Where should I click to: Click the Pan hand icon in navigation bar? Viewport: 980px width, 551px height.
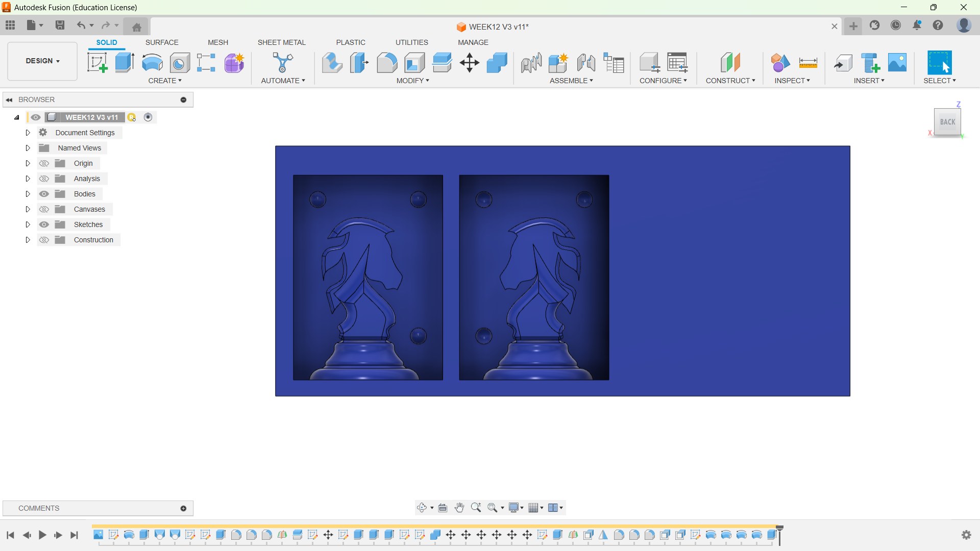(x=459, y=508)
